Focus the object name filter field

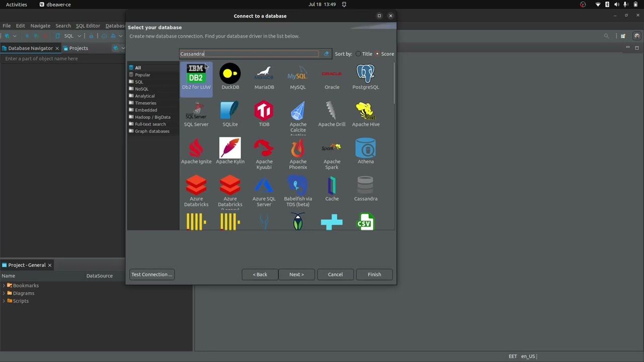pos(62,59)
